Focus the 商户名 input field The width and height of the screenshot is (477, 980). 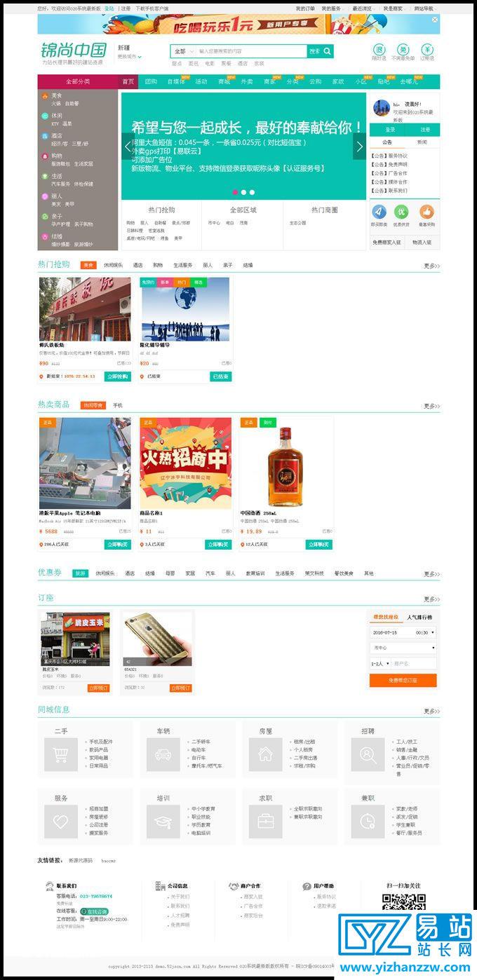click(414, 663)
